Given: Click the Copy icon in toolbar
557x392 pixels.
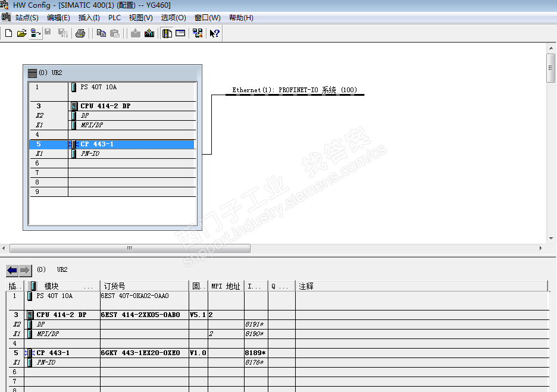Looking at the screenshot, I should pyautogui.click(x=101, y=33).
